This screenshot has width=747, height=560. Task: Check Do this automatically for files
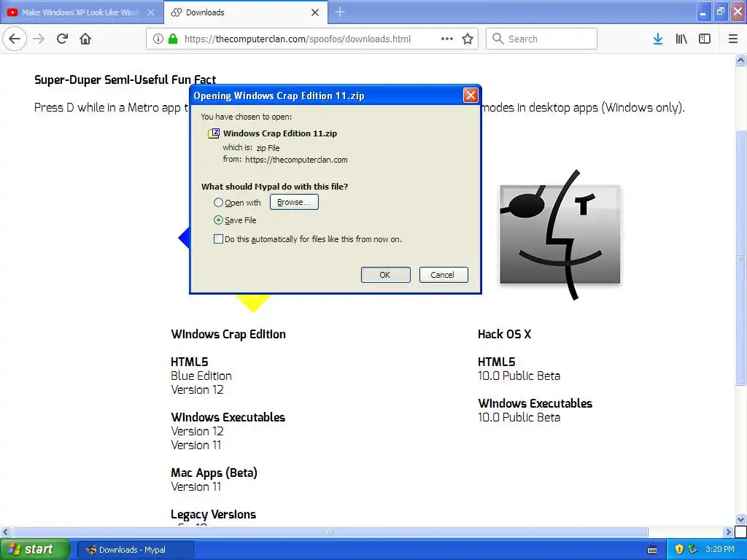(218, 239)
